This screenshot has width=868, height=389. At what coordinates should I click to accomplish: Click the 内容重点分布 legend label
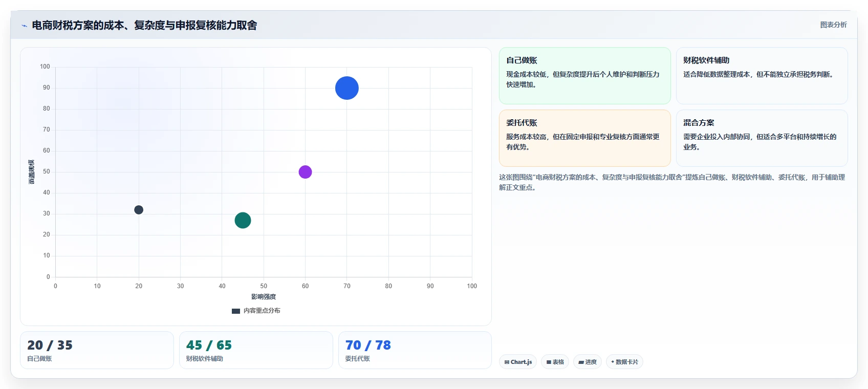click(x=262, y=311)
